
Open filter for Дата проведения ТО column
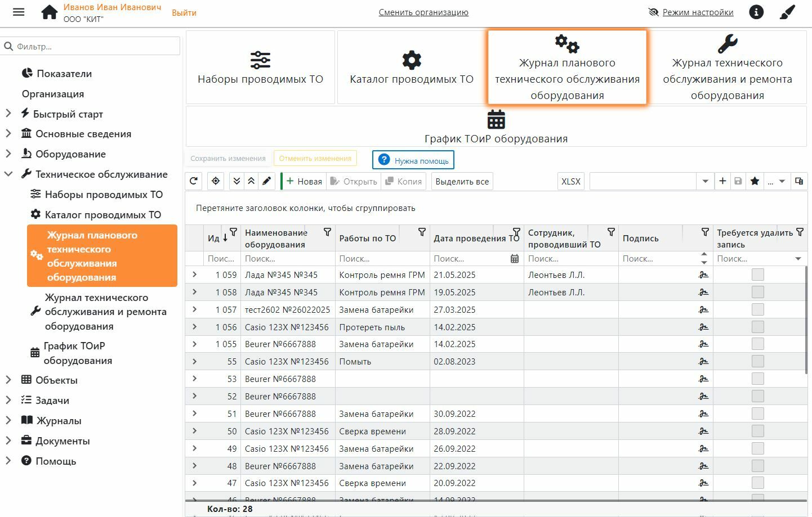tap(516, 232)
